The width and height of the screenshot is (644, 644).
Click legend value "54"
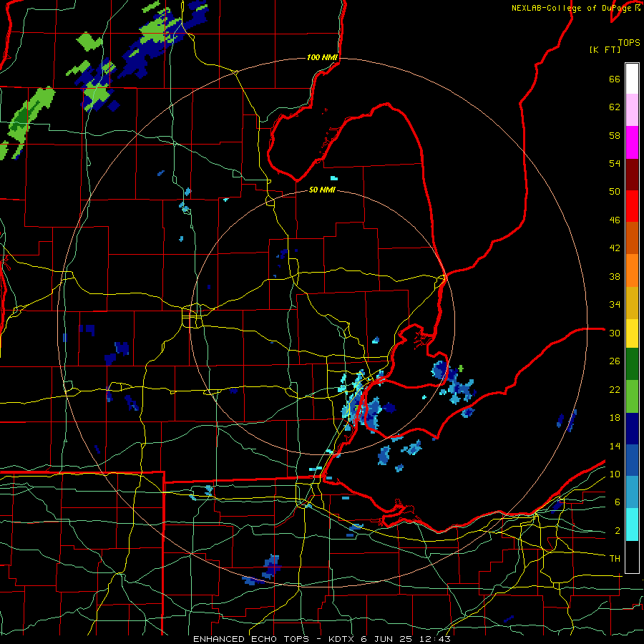click(615, 163)
